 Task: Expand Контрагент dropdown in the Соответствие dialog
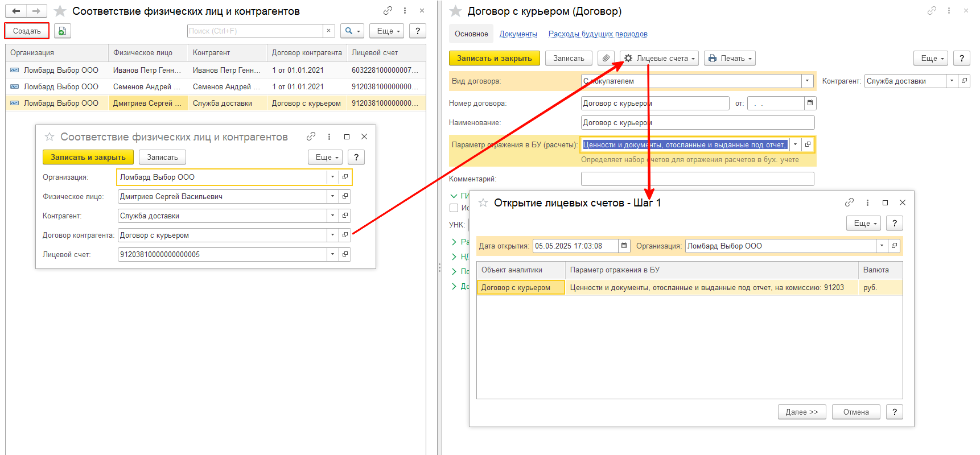click(332, 216)
